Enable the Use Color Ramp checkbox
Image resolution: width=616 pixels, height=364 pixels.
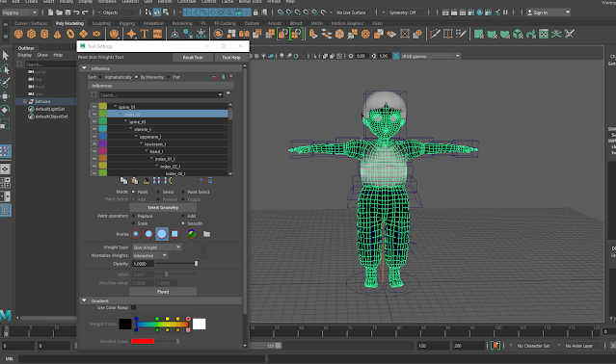click(134, 307)
